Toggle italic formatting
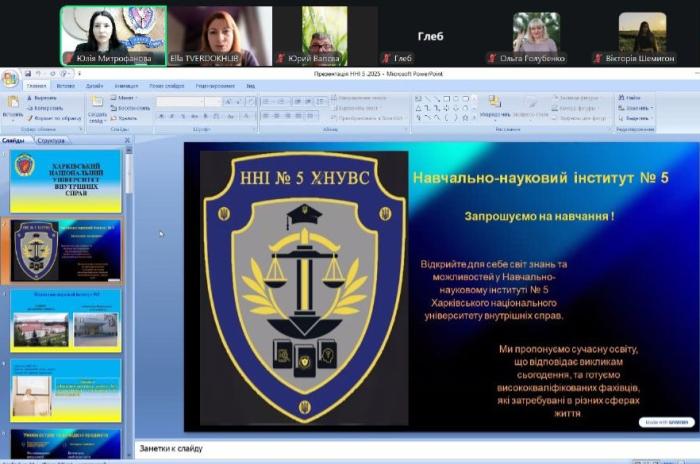The image size is (700, 464). click(x=172, y=116)
